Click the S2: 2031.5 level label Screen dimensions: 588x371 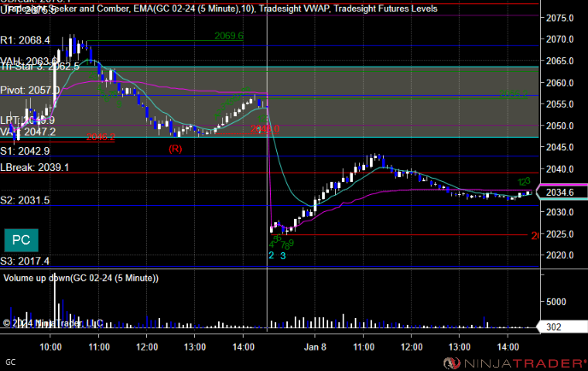(x=25, y=200)
